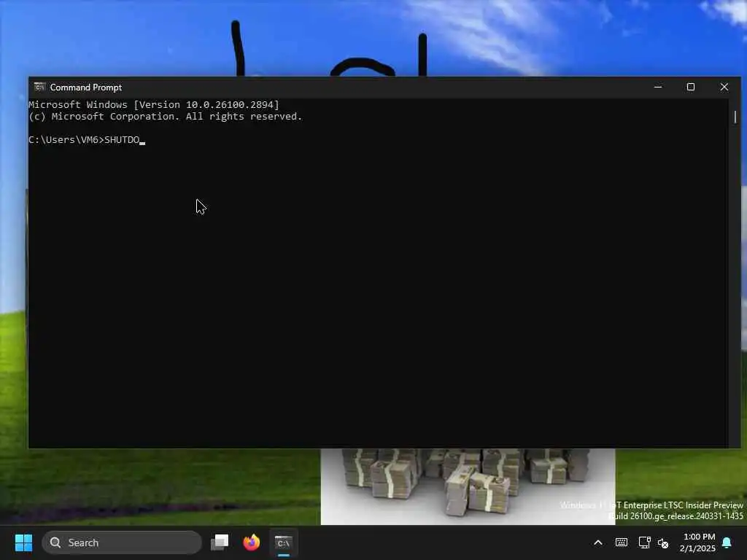Close the Command Prompt window
Viewport: 747px width, 560px height.
click(724, 87)
